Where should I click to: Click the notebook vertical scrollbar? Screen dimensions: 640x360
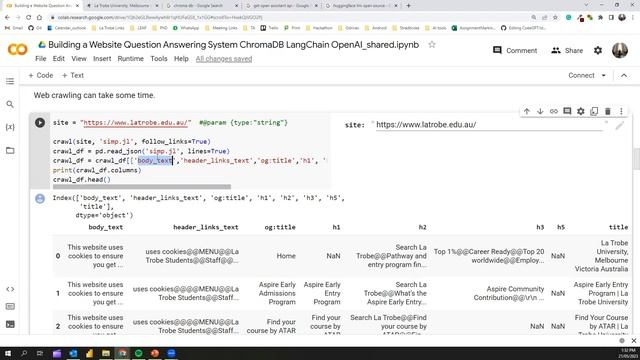click(636, 159)
